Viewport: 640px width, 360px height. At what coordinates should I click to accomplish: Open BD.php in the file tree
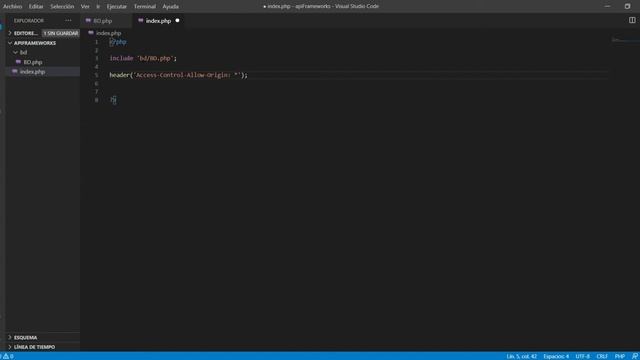tap(33, 62)
